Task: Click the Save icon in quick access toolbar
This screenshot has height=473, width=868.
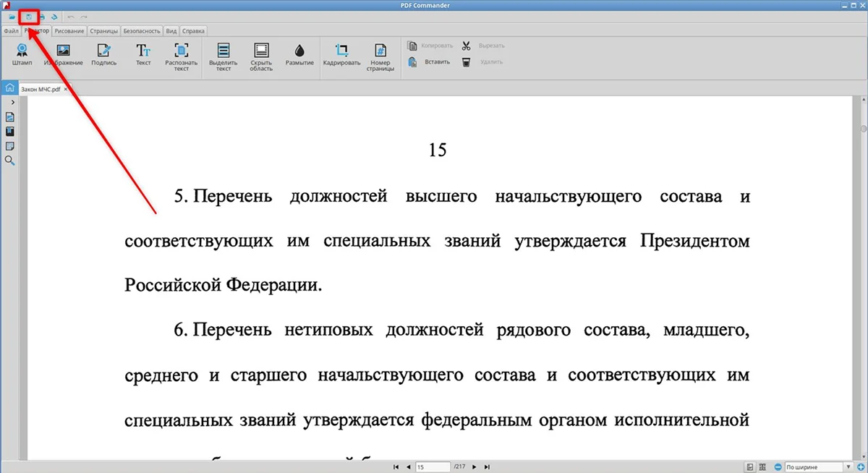Action: coord(29,16)
